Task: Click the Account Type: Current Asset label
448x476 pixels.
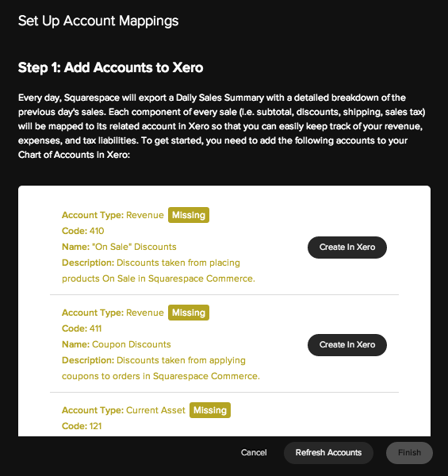Action: (x=124, y=410)
